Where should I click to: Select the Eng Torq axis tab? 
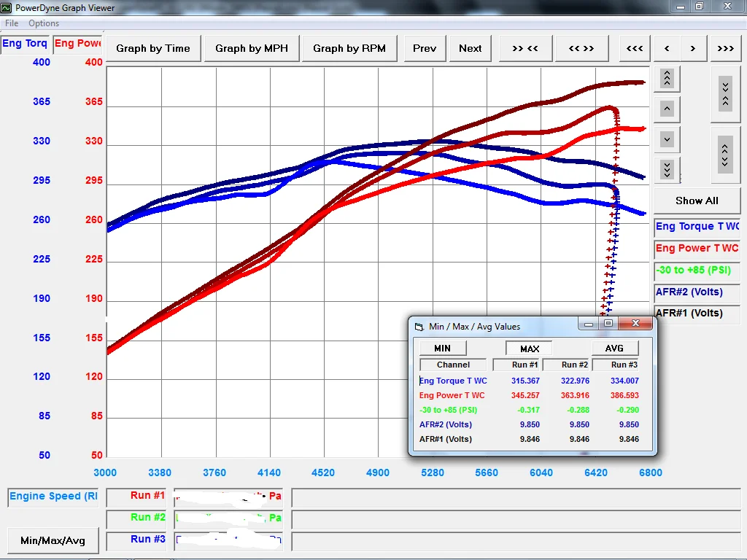(x=25, y=44)
